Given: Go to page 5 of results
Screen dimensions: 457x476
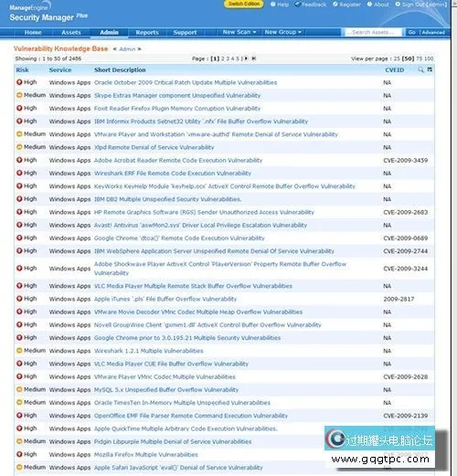Looking at the screenshot, I should 238,58.
